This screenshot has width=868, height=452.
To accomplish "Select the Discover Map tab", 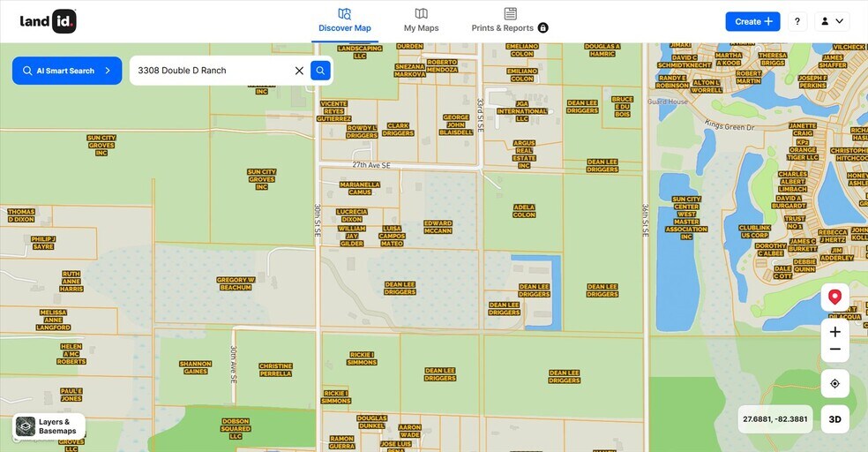I will point(344,21).
